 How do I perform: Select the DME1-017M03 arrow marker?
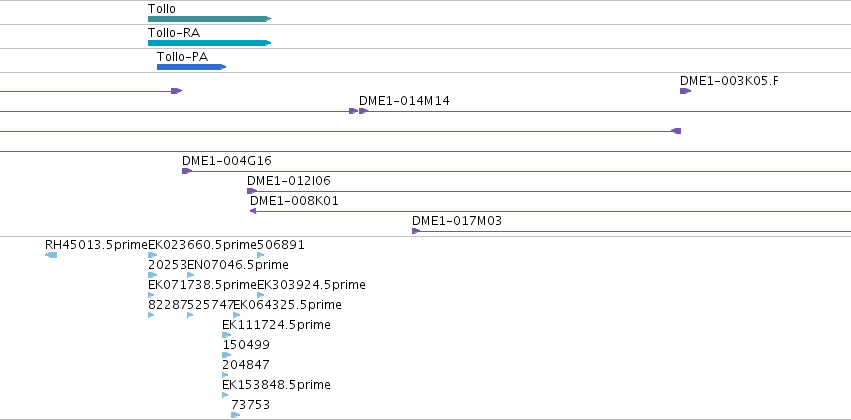click(416, 231)
